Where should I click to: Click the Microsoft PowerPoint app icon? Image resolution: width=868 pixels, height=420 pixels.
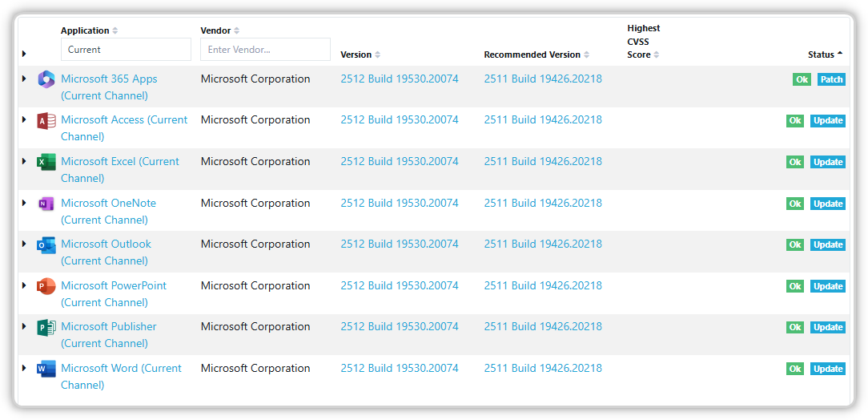tap(46, 286)
